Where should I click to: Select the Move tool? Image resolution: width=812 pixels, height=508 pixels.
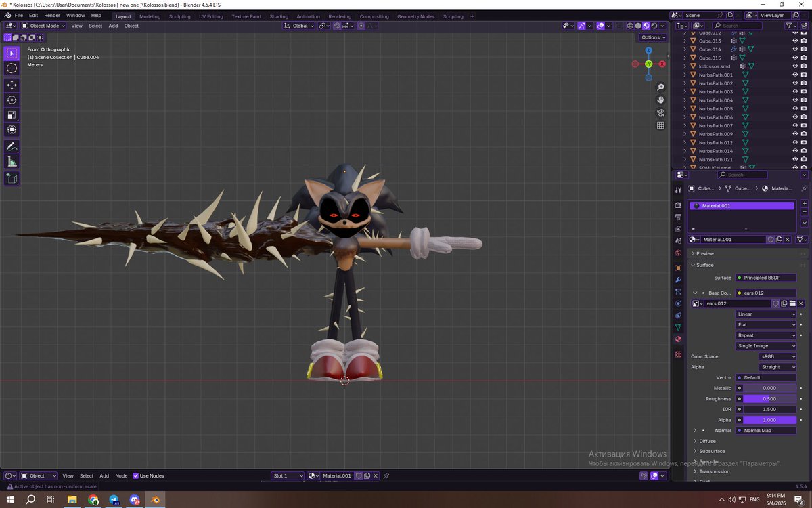[x=12, y=85]
